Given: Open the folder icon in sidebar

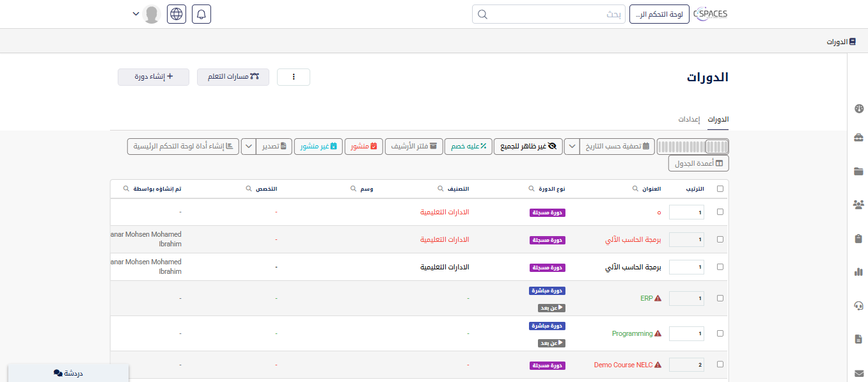Looking at the screenshot, I should tap(858, 171).
